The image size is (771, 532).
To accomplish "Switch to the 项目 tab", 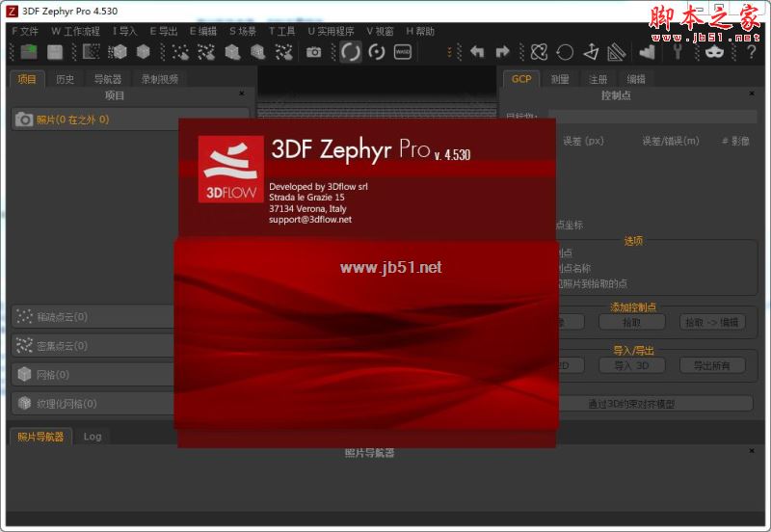I will pos(27,79).
